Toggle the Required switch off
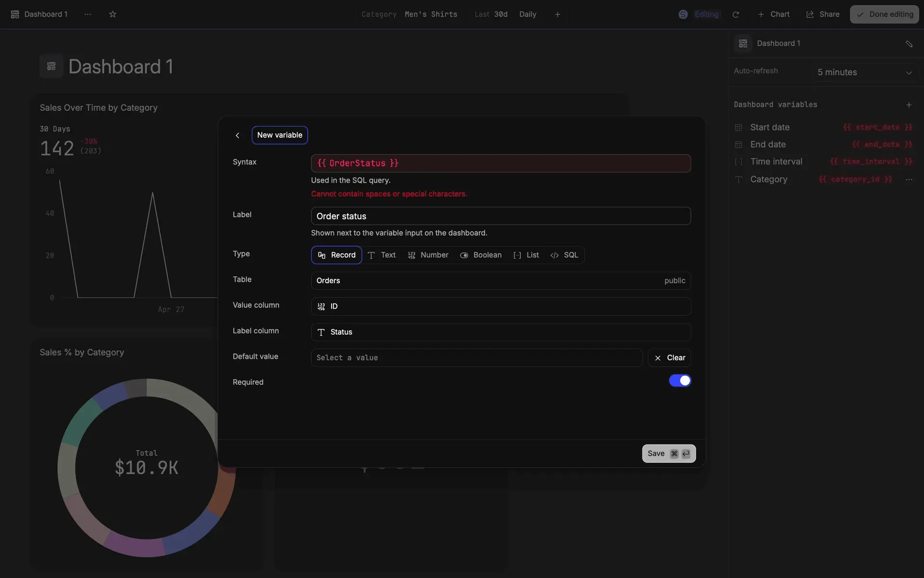 680,381
